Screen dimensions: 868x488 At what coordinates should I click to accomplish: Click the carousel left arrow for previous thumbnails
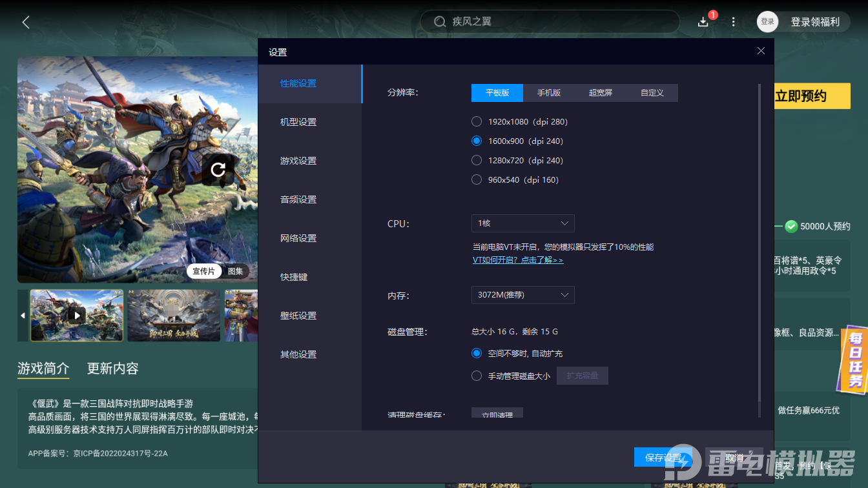point(22,315)
